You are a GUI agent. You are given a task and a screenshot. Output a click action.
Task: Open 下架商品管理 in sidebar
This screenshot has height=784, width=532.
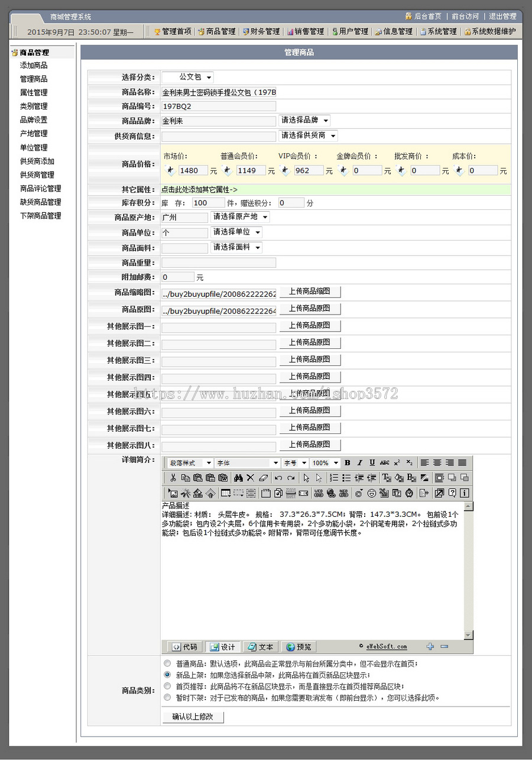(x=41, y=216)
